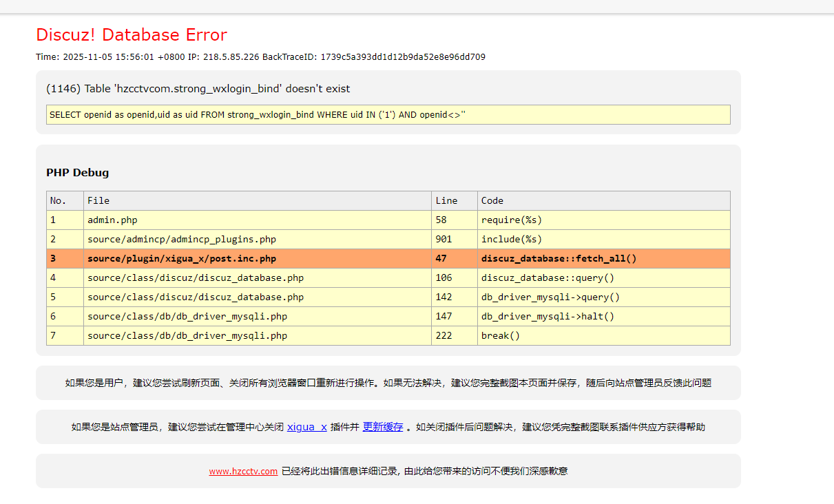The height and width of the screenshot is (504, 834).
Task: Visit the www.hzcctv.com link
Action: point(243,472)
